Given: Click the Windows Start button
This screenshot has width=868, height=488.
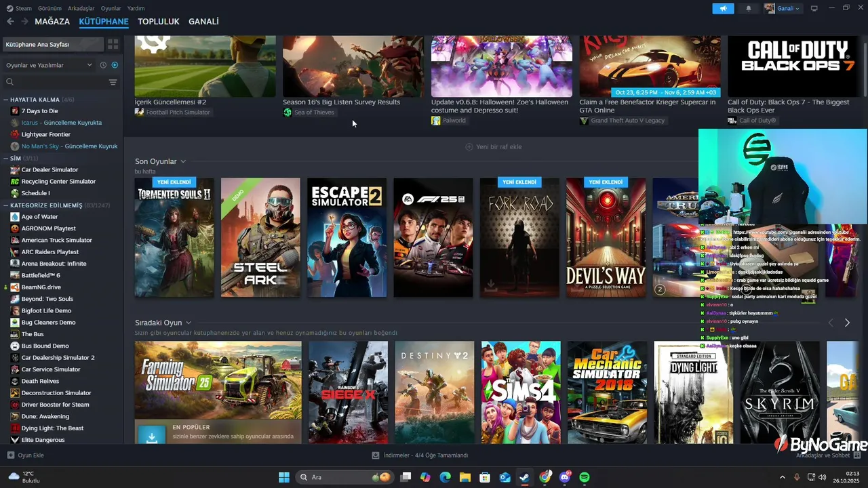Looking at the screenshot, I should [x=284, y=477].
